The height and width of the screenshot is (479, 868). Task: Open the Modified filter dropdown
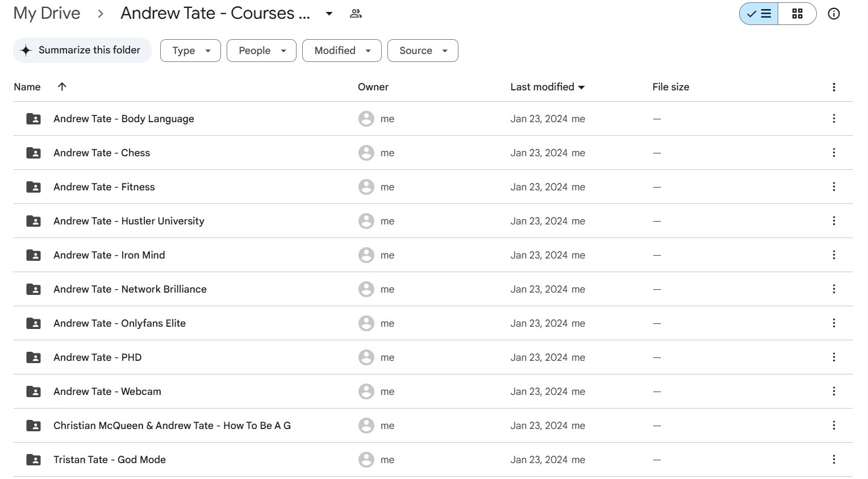pos(341,51)
